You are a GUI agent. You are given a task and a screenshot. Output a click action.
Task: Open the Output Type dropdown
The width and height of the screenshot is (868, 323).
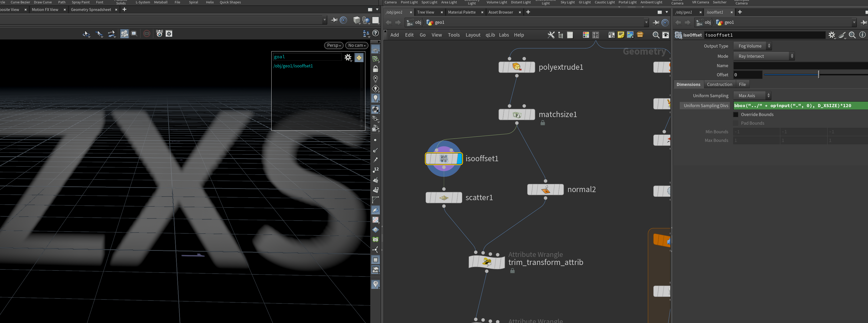(x=752, y=46)
